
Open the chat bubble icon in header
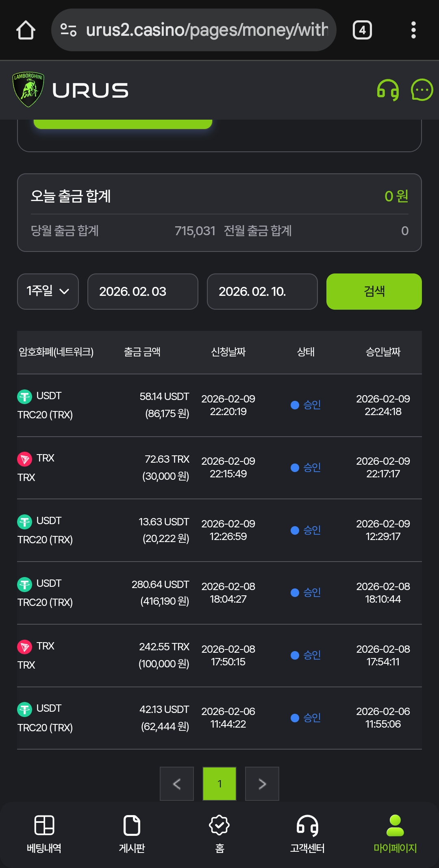[422, 90]
